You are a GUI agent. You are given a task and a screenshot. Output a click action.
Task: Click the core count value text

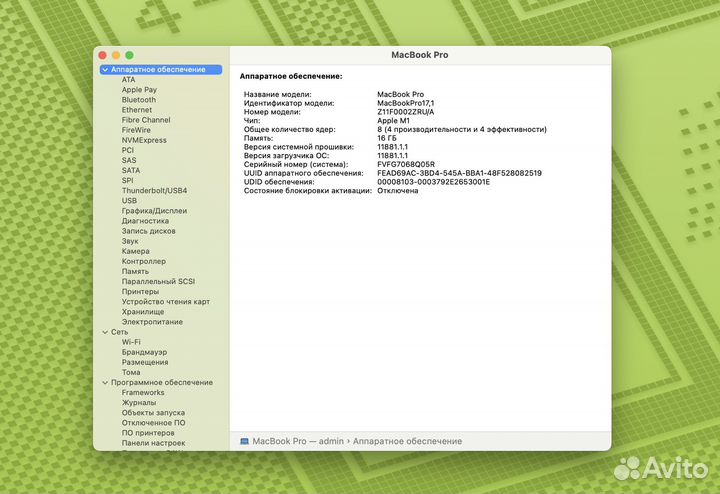(x=462, y=129)
